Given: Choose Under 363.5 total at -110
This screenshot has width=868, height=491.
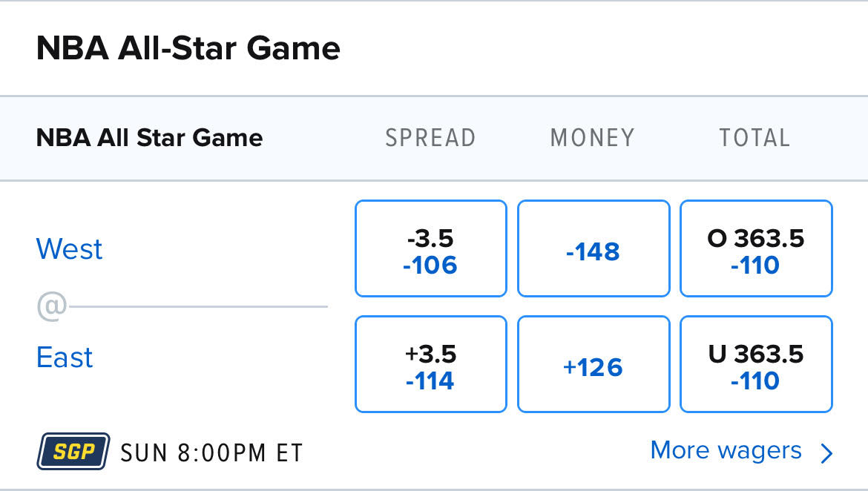Looking at the screenshot, I should [756, 364].
